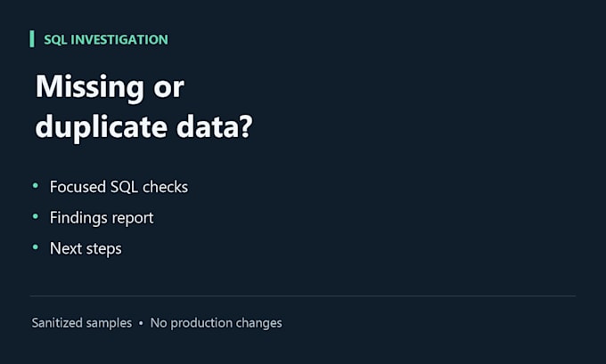Click the word Missing in the title
This screenshot has width=606, height=364.
(x=90, y=88)
